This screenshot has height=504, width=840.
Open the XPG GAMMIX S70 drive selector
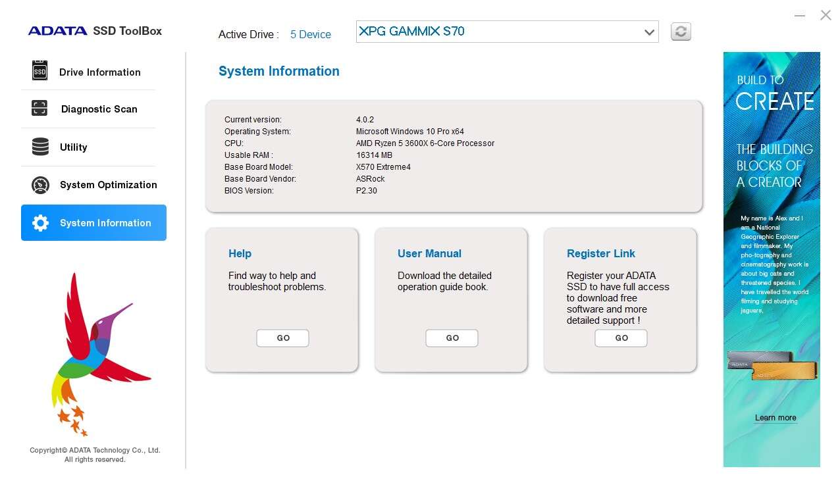[x=499, y=32]
